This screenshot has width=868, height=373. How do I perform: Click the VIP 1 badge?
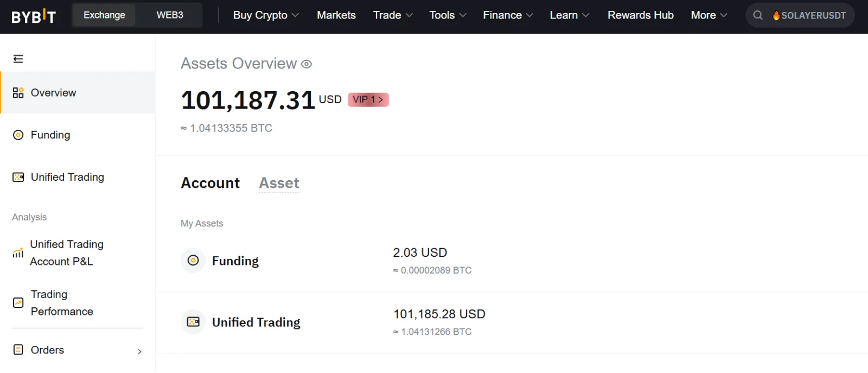point(368,100)
